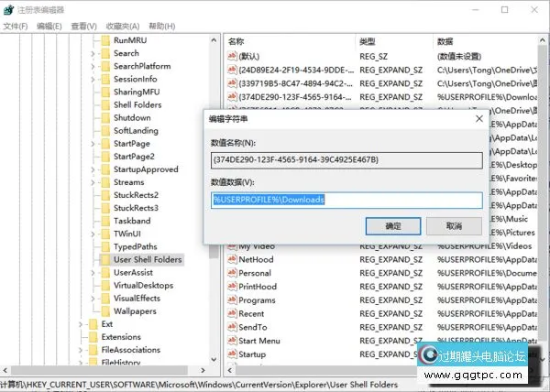
Task: Click the Wallpapers key folder icon
Action: pyautogui.click(x=104, y=311)
